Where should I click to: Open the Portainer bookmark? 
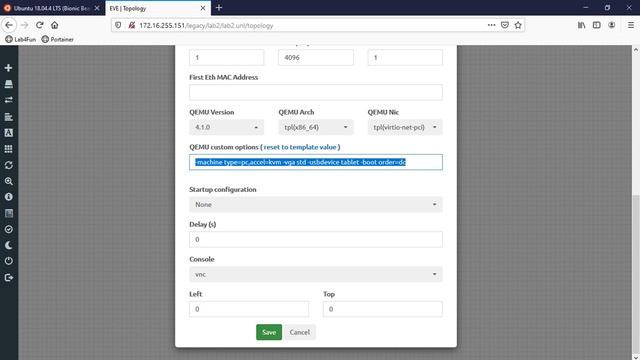coord(58,40)
